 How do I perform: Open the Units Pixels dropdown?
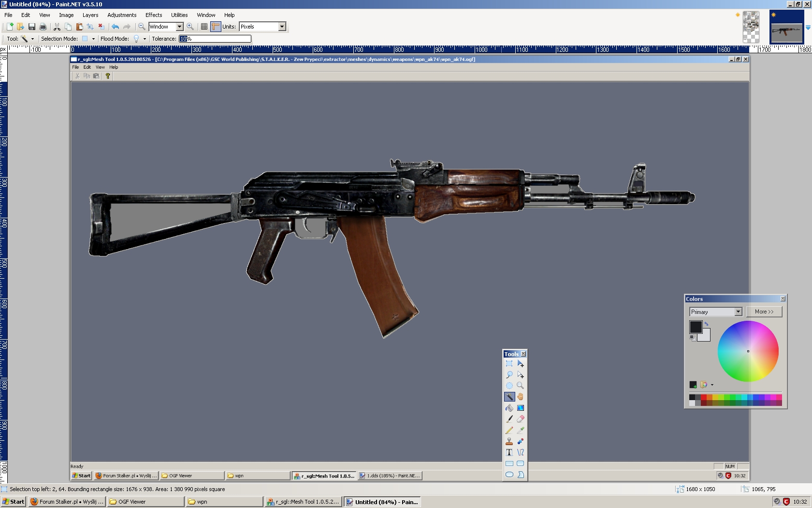pos(282,27)
